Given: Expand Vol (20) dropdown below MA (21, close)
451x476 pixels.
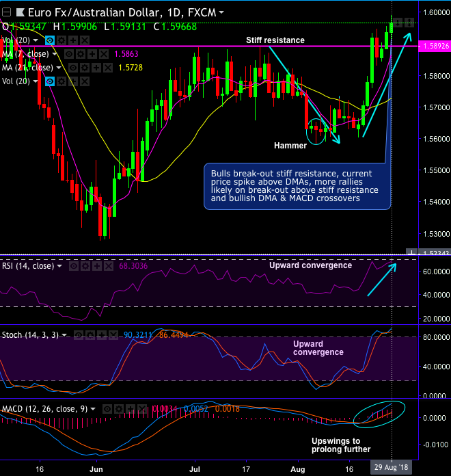Looking at the screenshot, I should pos(36,81).
